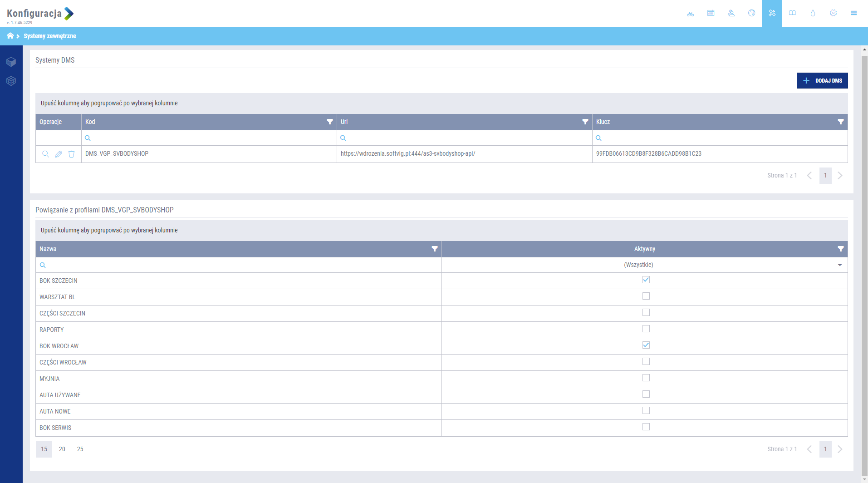The height and width of the screenshot is (483, 868).
Task: Click the DODAJ DMS button
Action: click(x=822, y=81)
